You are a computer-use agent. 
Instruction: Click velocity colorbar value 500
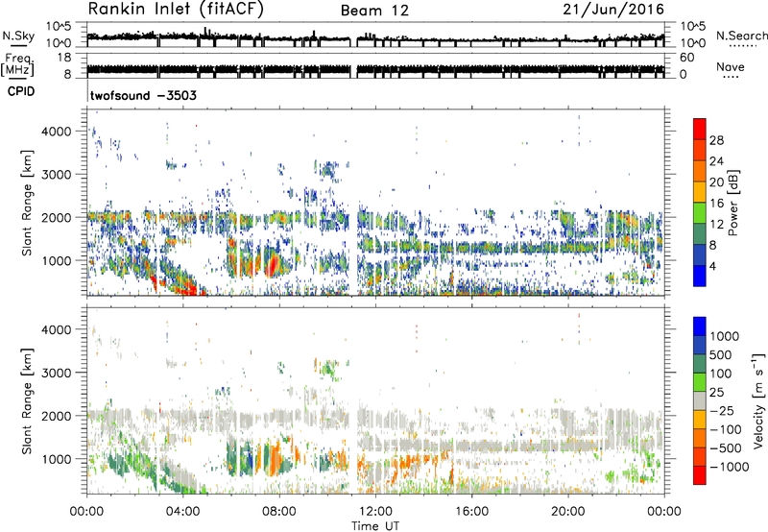[721, 354]
